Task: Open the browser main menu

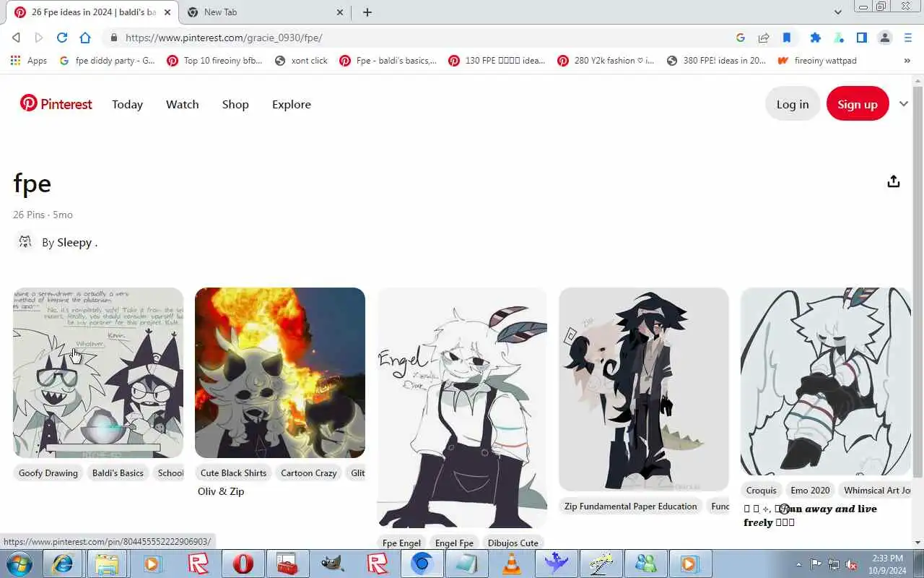Action: coord(908,38)
